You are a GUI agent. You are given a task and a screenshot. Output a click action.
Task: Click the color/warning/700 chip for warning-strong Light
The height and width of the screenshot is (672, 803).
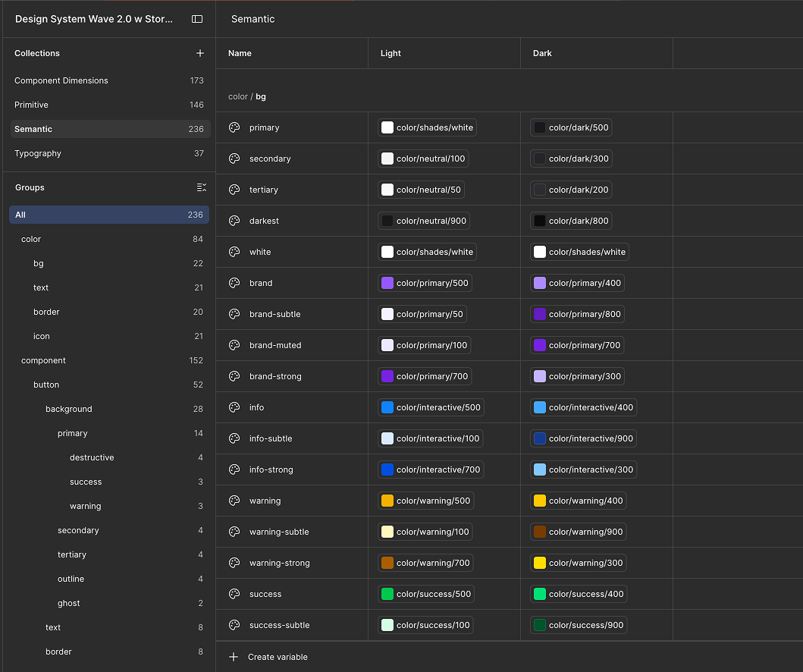[x=425, y=563]
